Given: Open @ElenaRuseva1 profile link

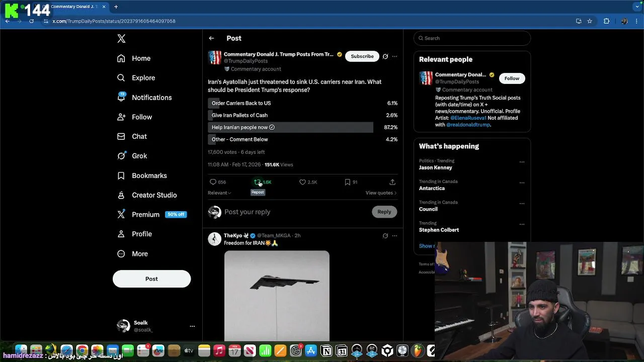Looking at the screenshot, I should pyautogui.click(x=468, y=118).
